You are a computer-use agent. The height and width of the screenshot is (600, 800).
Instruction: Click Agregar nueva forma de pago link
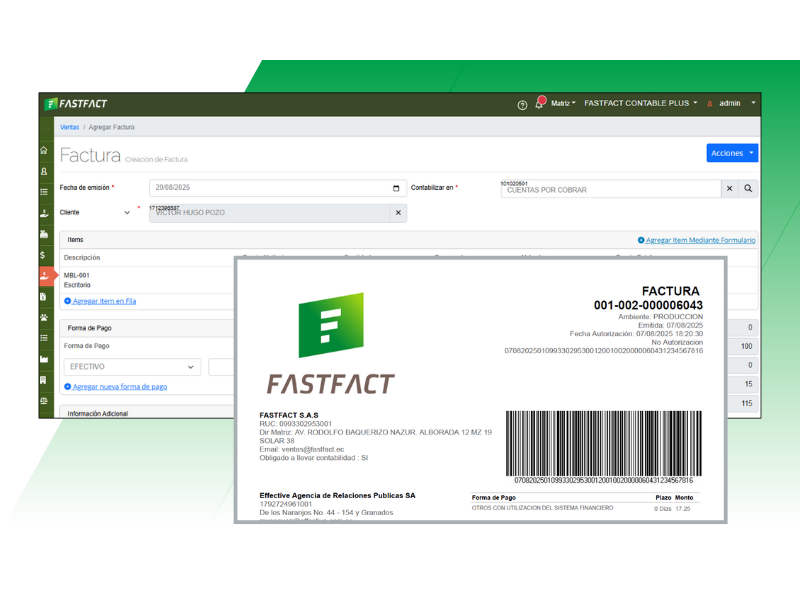(116, 387)
